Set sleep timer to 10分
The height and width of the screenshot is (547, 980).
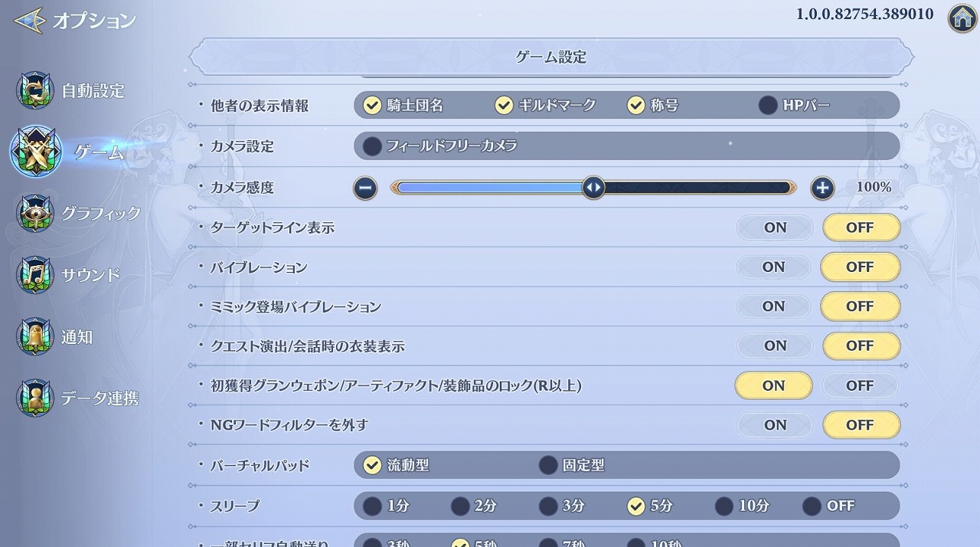click(x=724, y=506)
